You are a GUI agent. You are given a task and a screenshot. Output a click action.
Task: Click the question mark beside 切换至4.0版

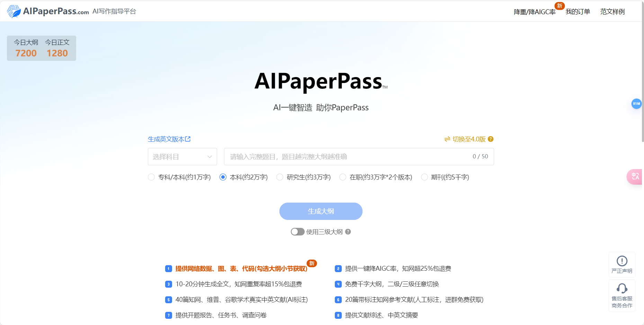490,139
